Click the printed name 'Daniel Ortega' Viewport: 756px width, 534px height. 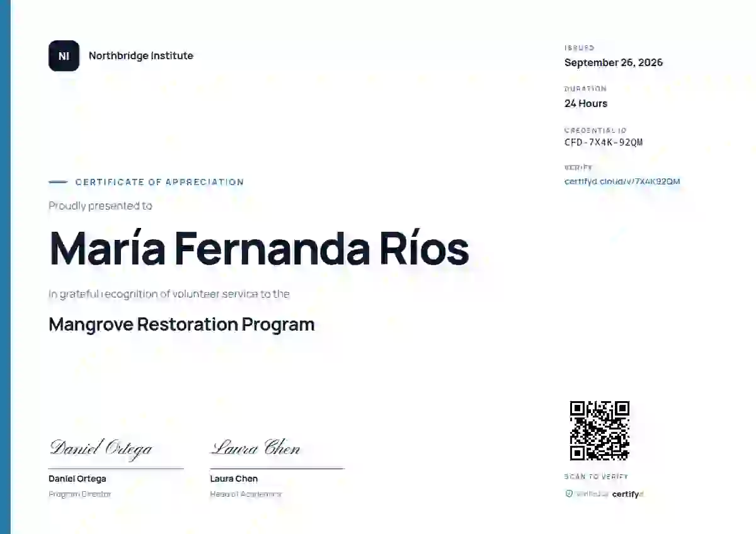77,479
